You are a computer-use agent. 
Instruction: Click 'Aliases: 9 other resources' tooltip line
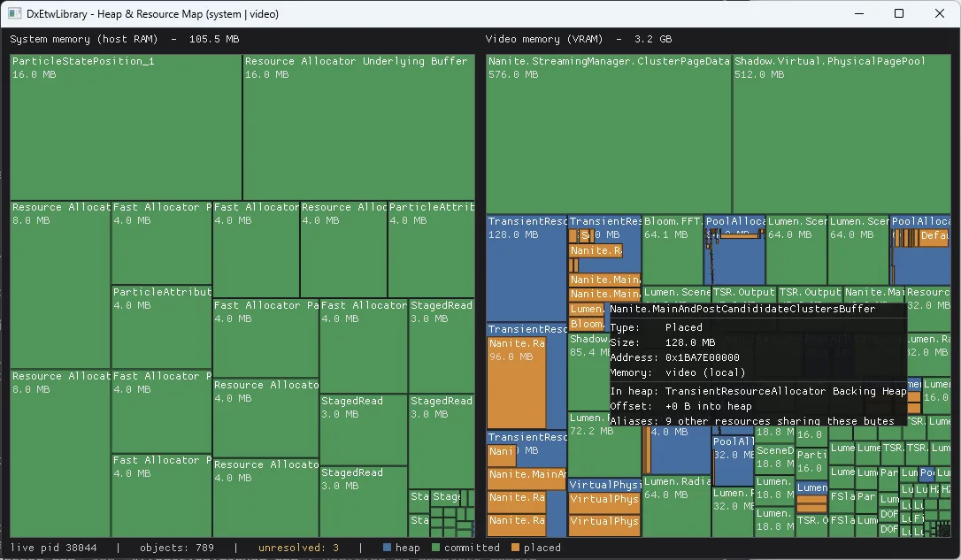click(752, 421)
